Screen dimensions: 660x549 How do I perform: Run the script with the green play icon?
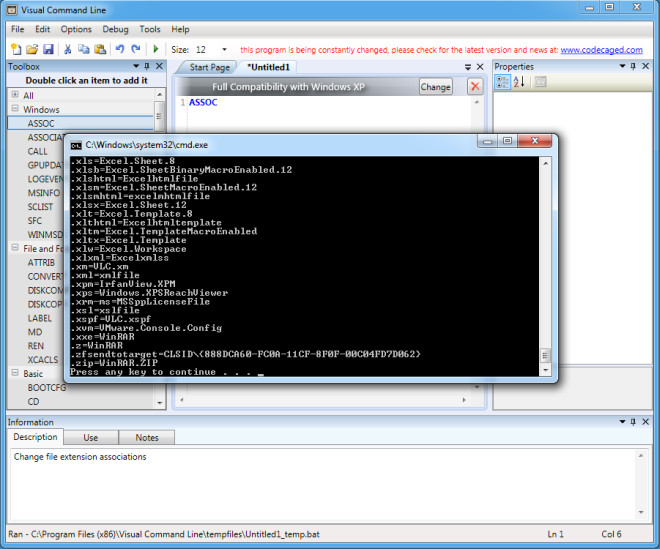click(156, 49)
